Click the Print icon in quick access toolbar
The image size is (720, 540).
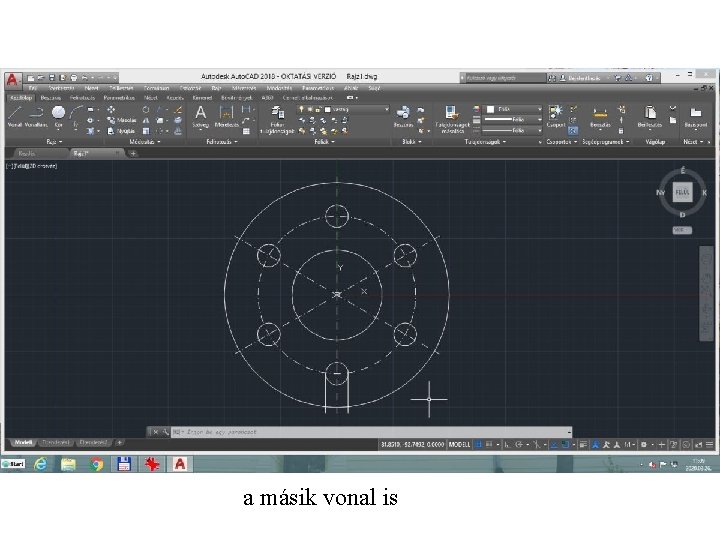pos(74,78)
